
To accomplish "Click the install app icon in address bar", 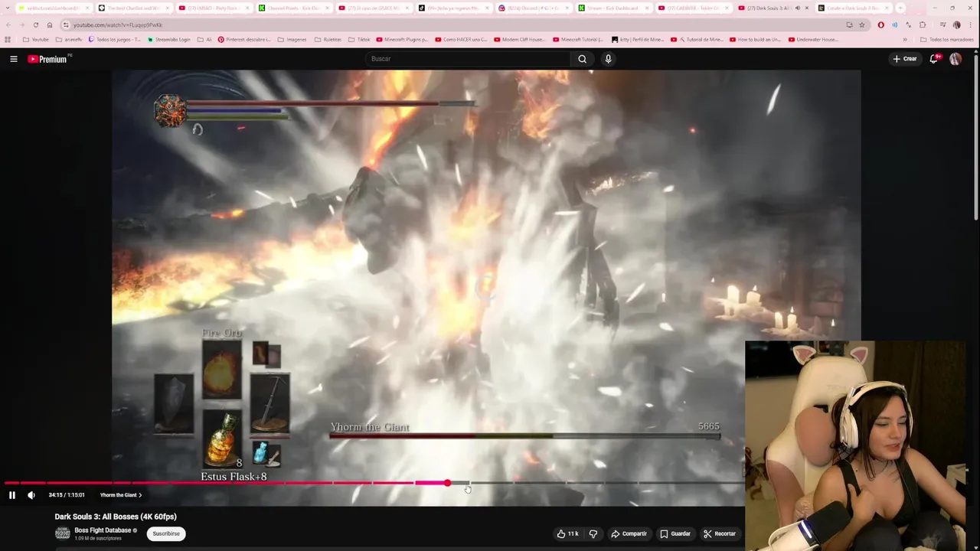I will point(849,24).
